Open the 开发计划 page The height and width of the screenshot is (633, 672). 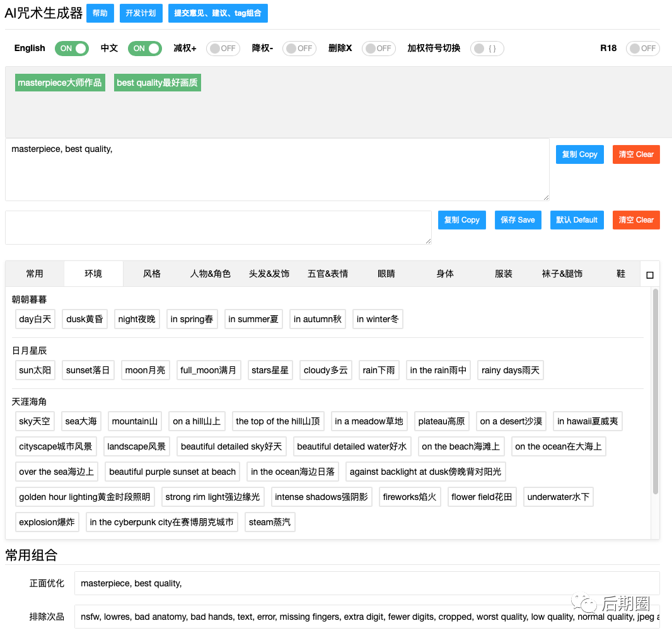(141, 13)
